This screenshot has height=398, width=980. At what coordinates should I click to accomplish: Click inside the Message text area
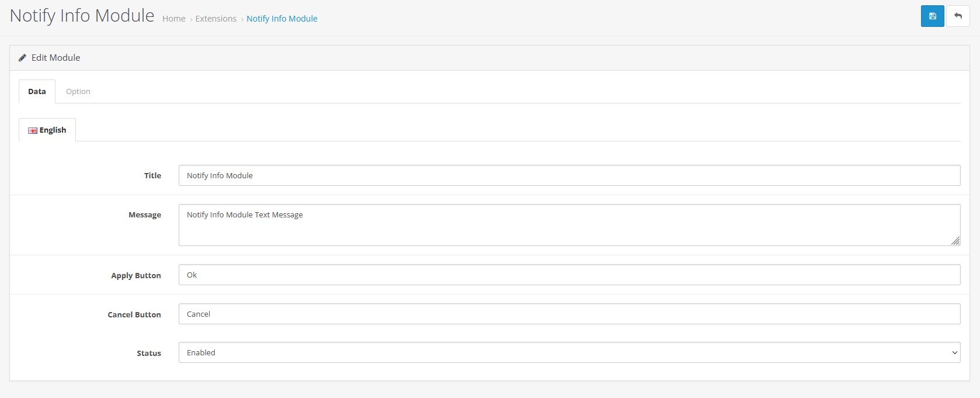tap(569, 225)
